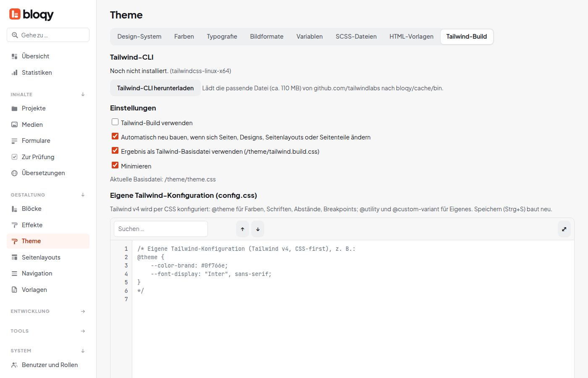The image size is (588, 378).
Task: Click code line with --color-brand: #0f766e
Action: click(x=189, y=265)
